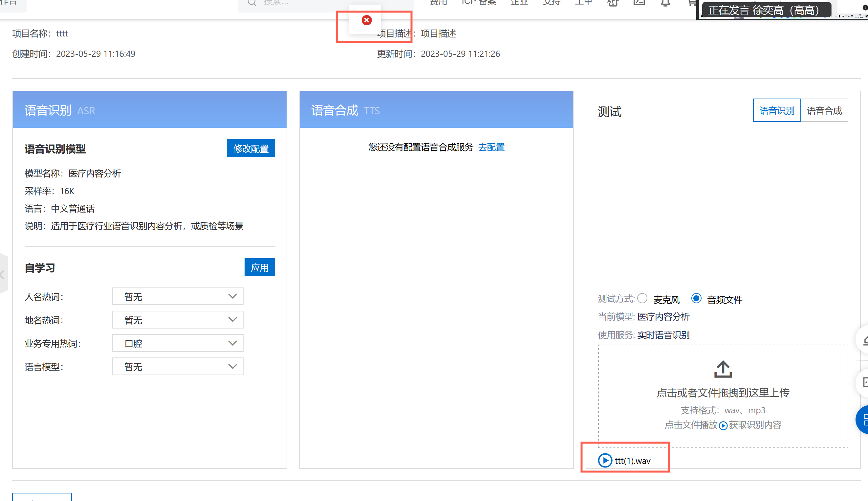Play the uploaded ttt(1).wav audio file
The height and width of the screenshot is (501, 868).
(605, 461)
